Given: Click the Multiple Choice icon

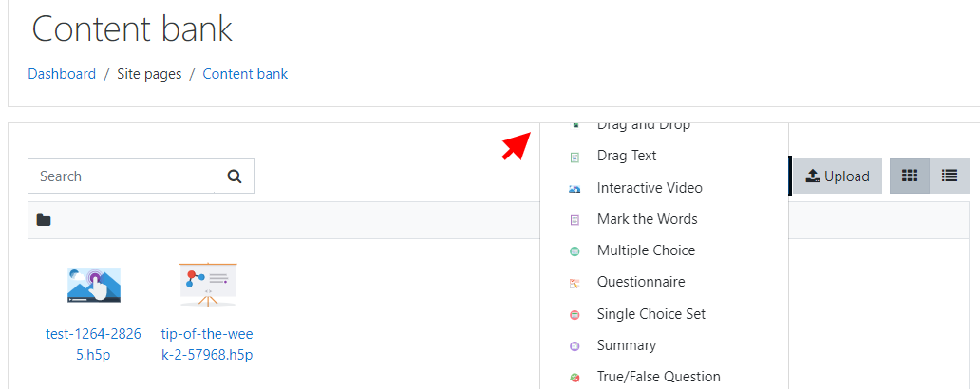Looking at the screenshot, I should 575,251.
